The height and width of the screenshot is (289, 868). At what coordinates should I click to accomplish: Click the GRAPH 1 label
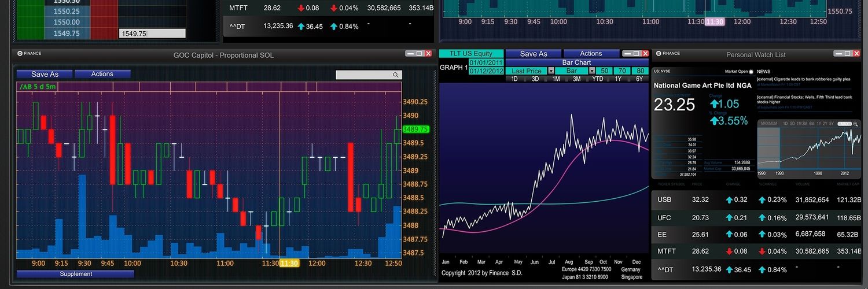pyautogui.click(x=454, y=68)
